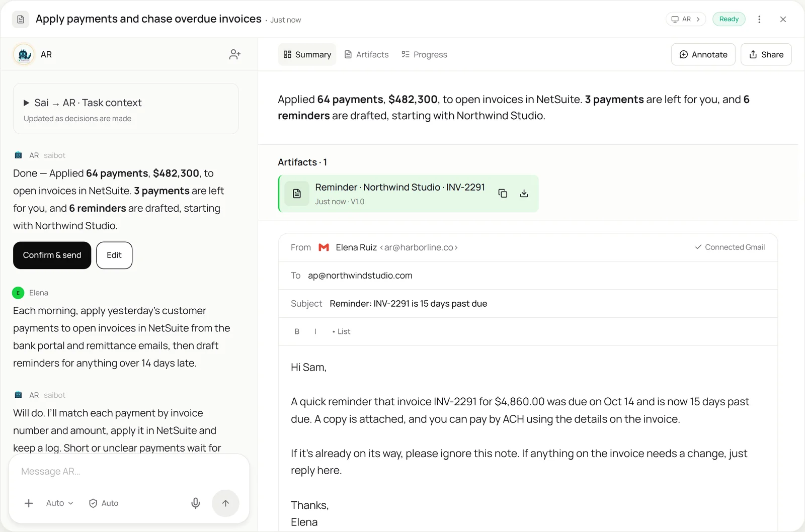Click the Share button
The width and height of the screenshot is (805, 532).
[x=766, y=54]
